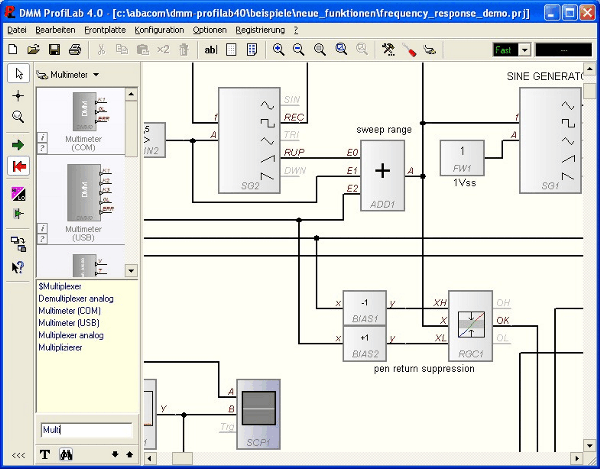Click the search input field containing 'Multi'
The width and height of the screenshot is (600, 469).
pyautogui.click(x=86, y=430)
